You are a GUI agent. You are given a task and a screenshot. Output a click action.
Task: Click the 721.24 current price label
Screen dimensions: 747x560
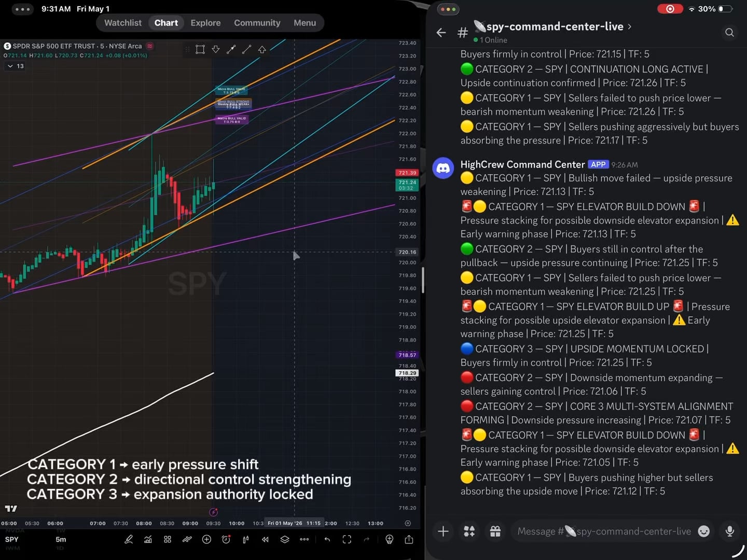click(x=407, y=185)
